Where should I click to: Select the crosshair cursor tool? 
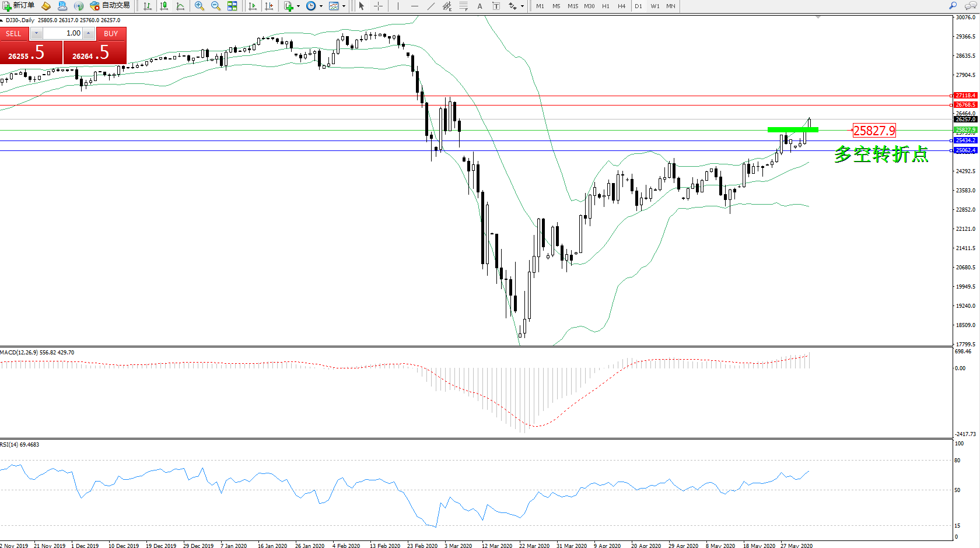click(378, 6)
